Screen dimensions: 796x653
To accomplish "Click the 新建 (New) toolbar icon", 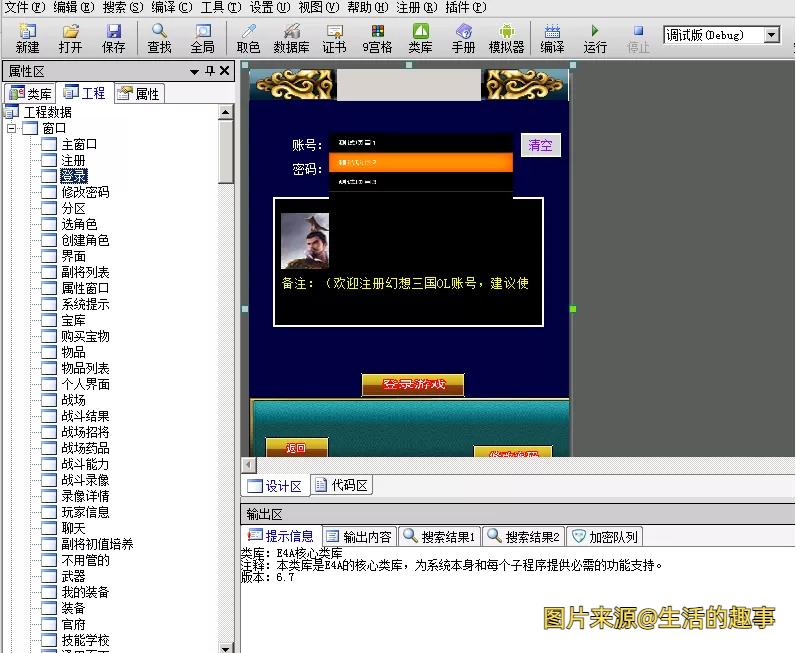I will coord(27,38).
